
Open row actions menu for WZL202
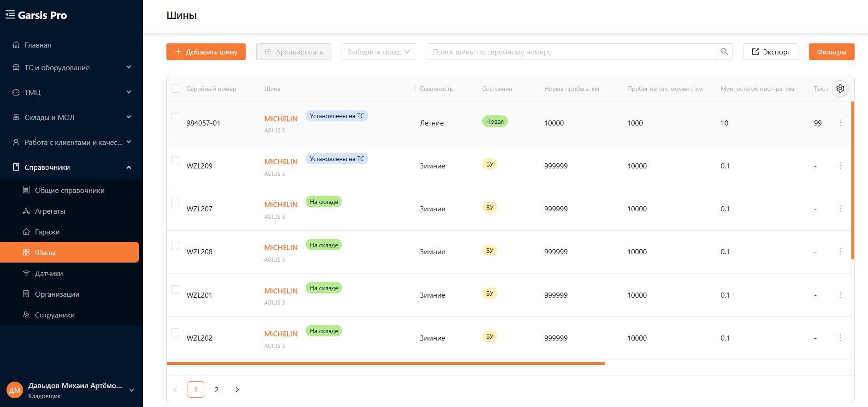point(840,338)
